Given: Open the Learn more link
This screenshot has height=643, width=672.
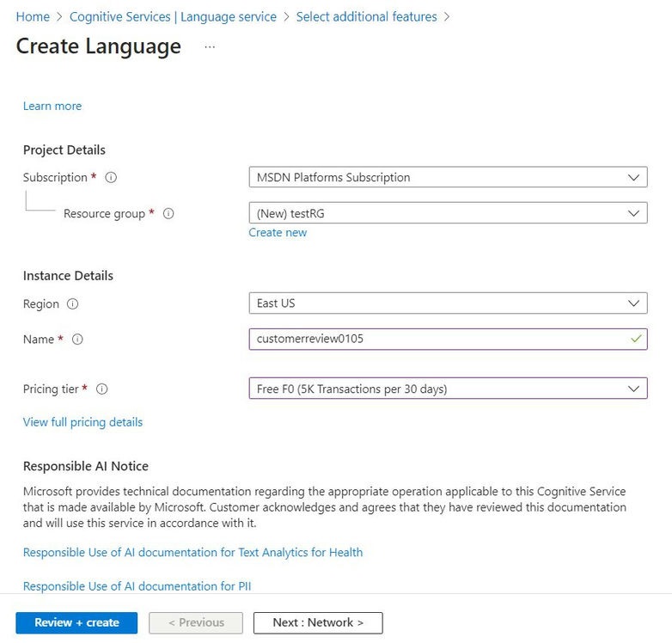Looking at the screenshot, I should pos(52,106).
